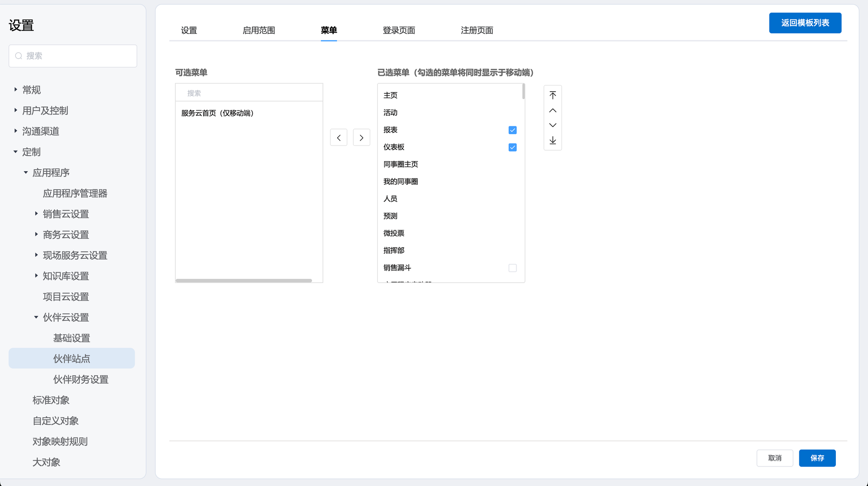The width and height of the screenshot is (868, 486).
Task: Uncheck the 报表 mobile checkbox
Action: (513, 130)
